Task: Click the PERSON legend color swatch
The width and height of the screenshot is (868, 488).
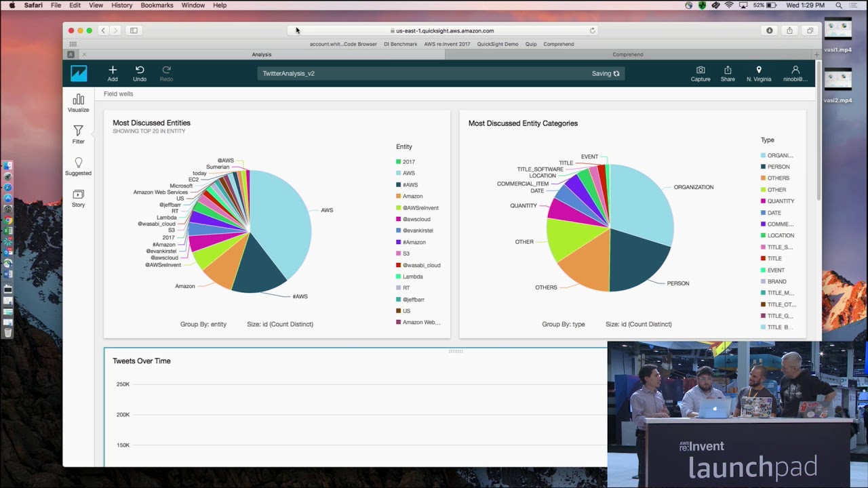Action: tap(764, 167)
